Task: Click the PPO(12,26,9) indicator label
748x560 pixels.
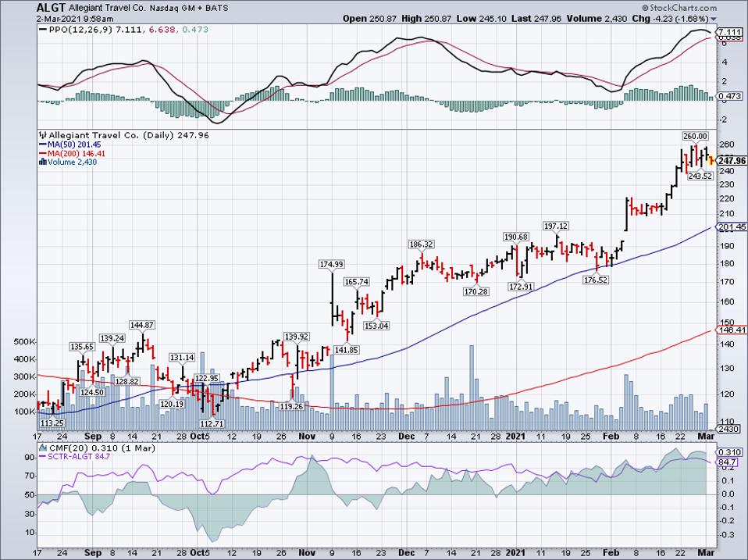Action: pyautogui.click(x=80, y=30)
